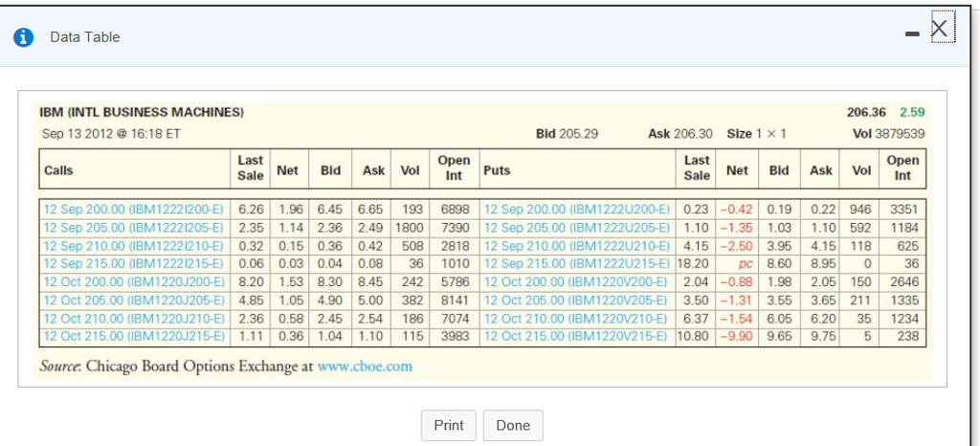Select put 12 Oct 210.00 (IBM1220V210-E)
The image size is (980, 446).
tap(575, 318)
